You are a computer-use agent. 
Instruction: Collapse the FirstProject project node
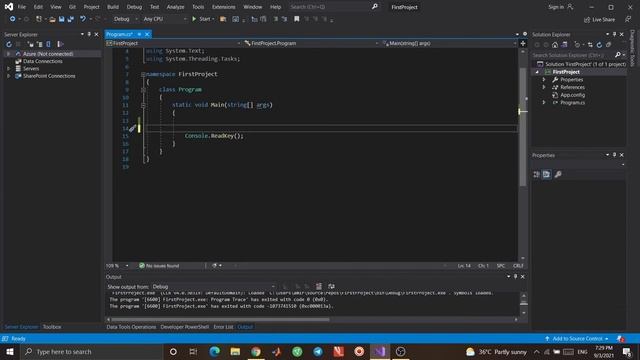538,72
